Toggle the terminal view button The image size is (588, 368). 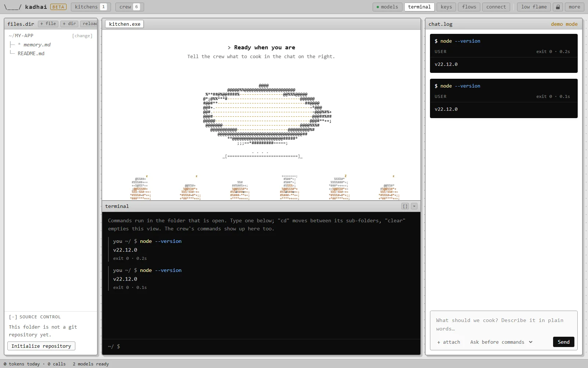[419, 7]
